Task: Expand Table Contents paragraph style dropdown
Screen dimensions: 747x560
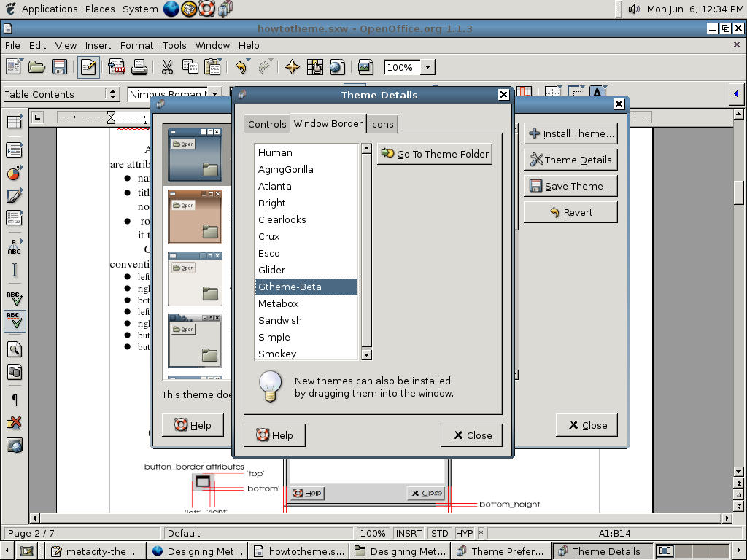Action: [x=112, y=94]
